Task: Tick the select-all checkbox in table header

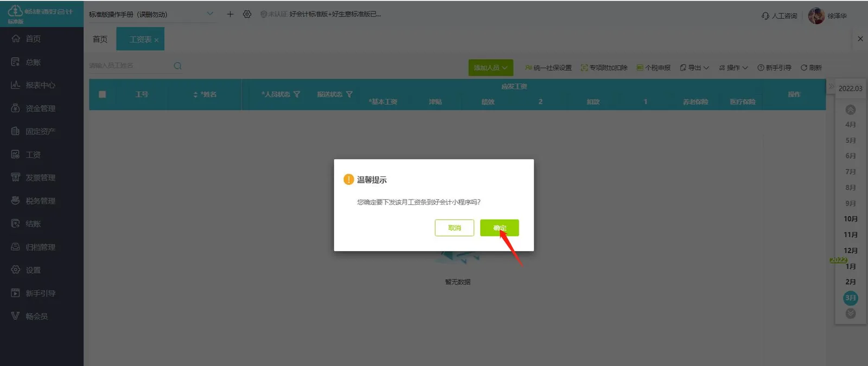Action: [x=103, y=94]
